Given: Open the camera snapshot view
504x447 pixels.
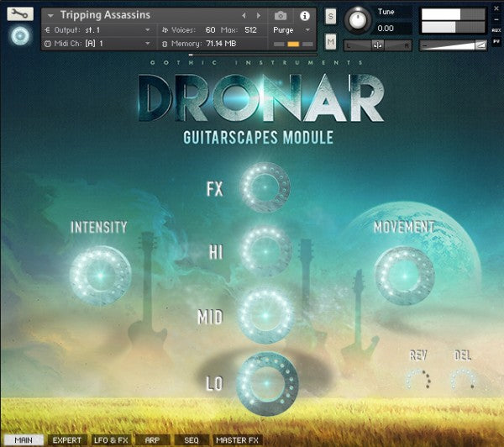Looking at the screenshot, I should [x=281, y=15].
